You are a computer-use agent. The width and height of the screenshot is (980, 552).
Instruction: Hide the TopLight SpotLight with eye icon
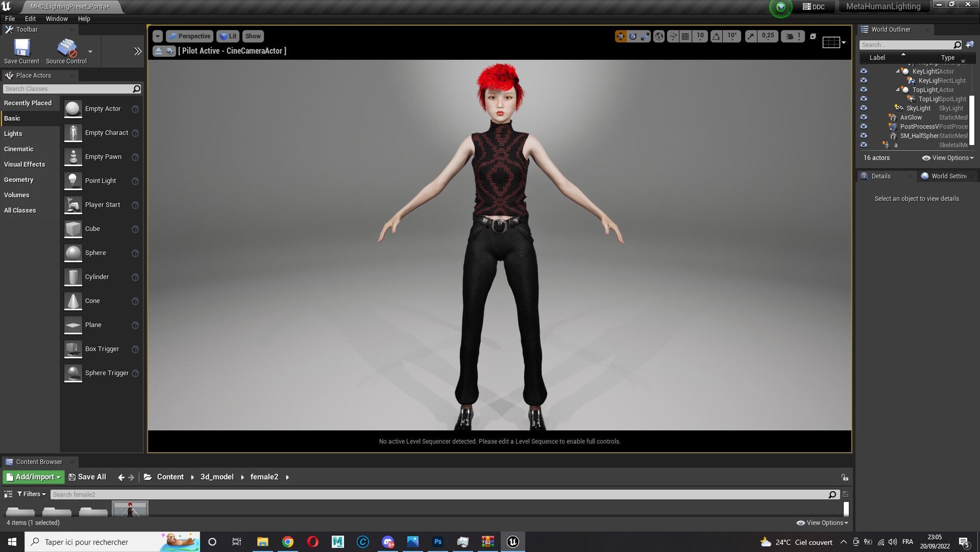(x=863, y=99)
